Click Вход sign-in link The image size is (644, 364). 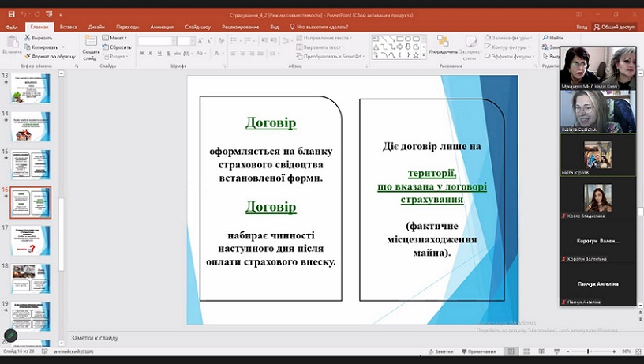click(x=582, y=27)
